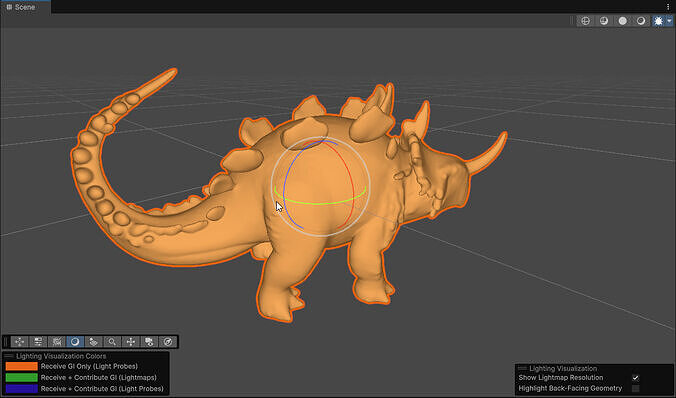This screenshot has height=398, width=676.
Task: Click the magnifier search icon in bottom toolbar
Action: click(112, 342)
